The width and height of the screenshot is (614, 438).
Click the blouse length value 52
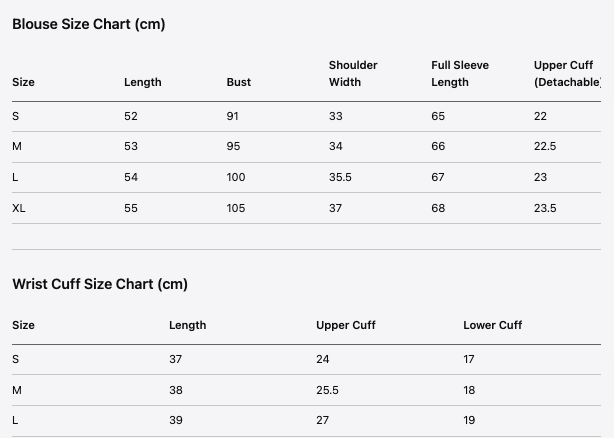tap(131, 116)
